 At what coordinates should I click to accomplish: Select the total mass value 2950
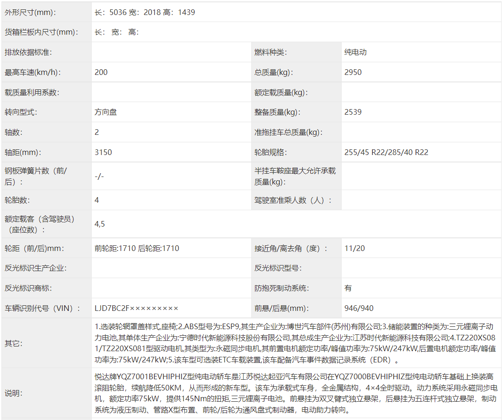click(353, 73)
